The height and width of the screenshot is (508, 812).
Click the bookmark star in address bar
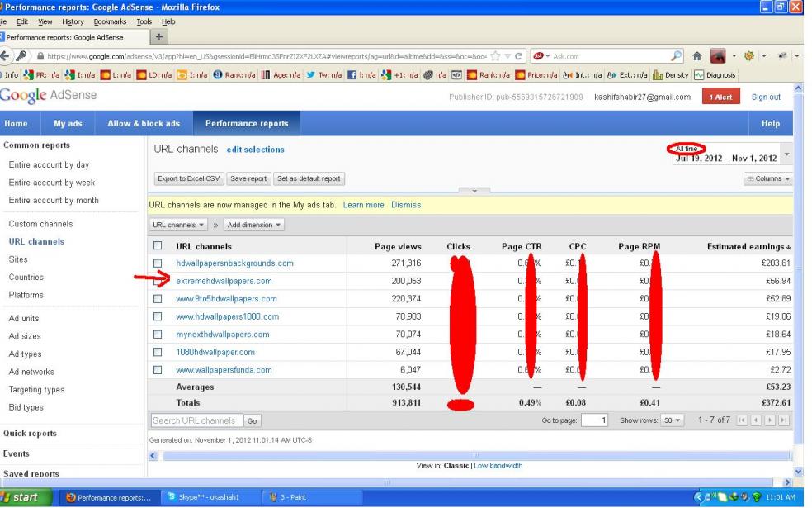(495, 56)
